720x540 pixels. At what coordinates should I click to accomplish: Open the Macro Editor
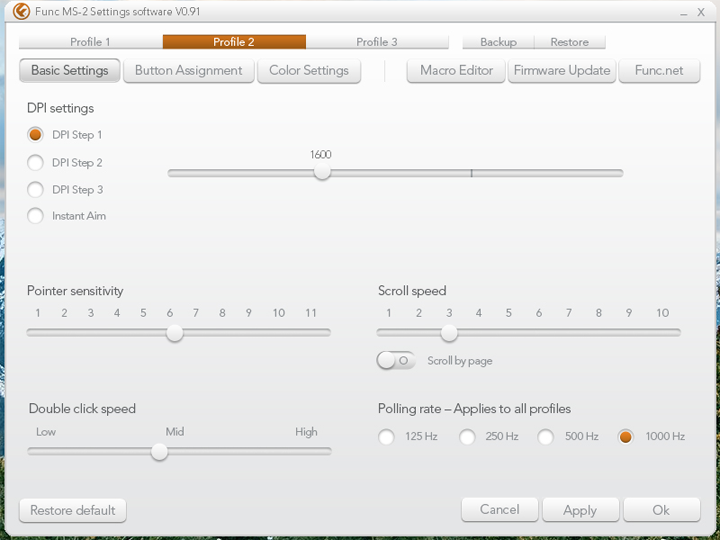click(x=456, y=71)
